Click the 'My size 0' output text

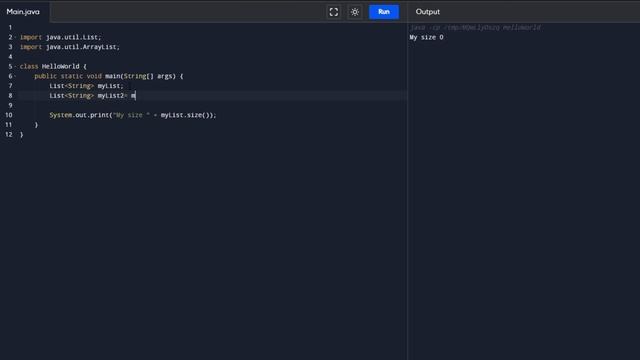point(426,37)
